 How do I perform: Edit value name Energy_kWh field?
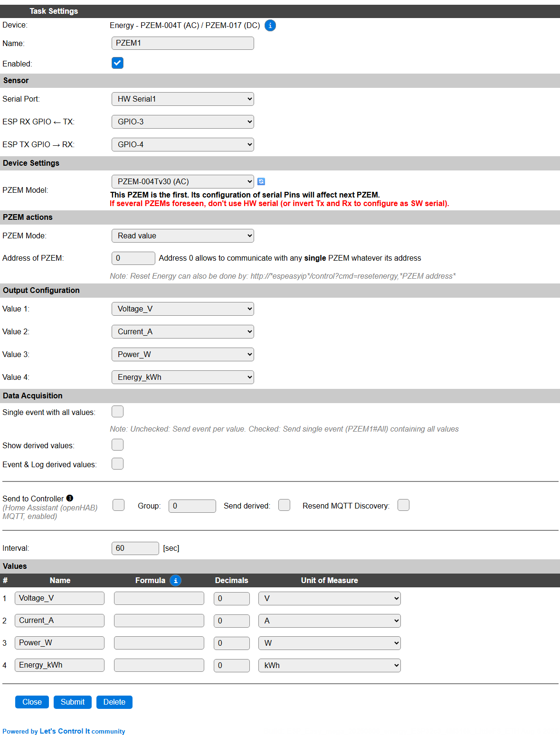click(x=59, y=665)
